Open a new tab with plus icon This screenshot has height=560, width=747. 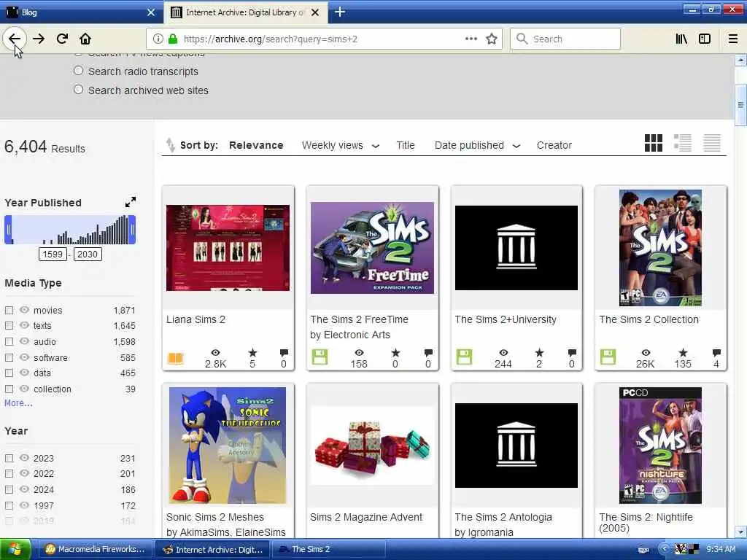tap(340, 12)
